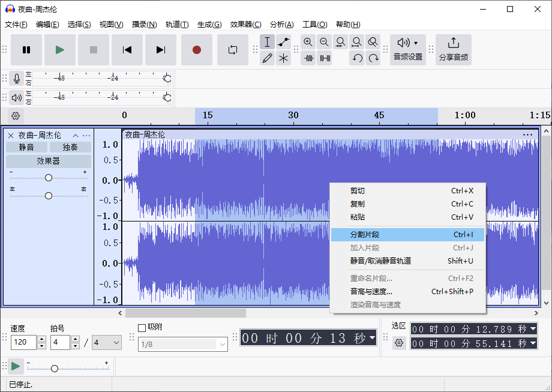
Task: Trim audio outside selection
Action: [x=308, y=58]
